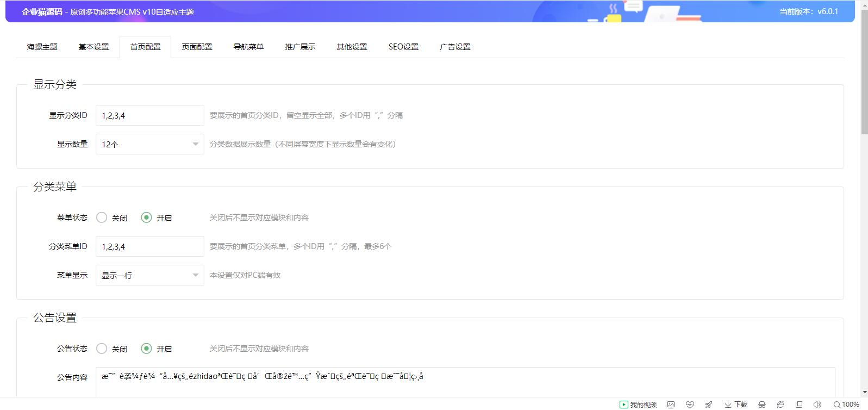Open 我的视频 in the status bar
Viewport: 868px width, 410px height.
638,405
